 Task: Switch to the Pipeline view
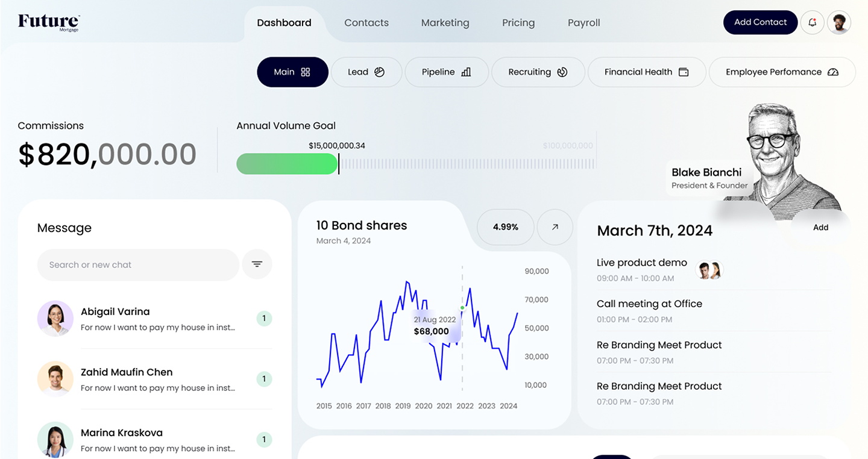coord(446,72)
